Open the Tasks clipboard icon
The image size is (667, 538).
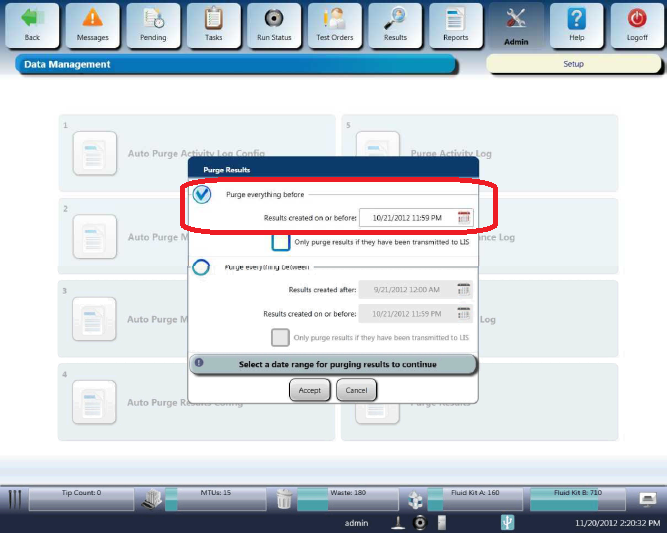point(214,19)
